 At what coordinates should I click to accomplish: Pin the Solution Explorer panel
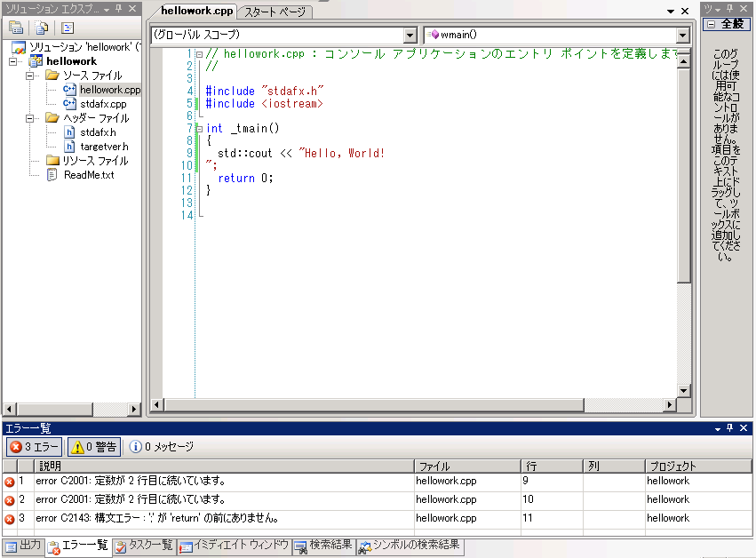119,9
